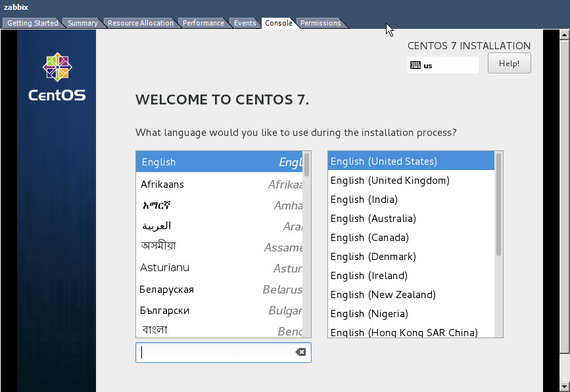570x392 pixels.
Task: Click the Help! button
Action: (509, 63)
